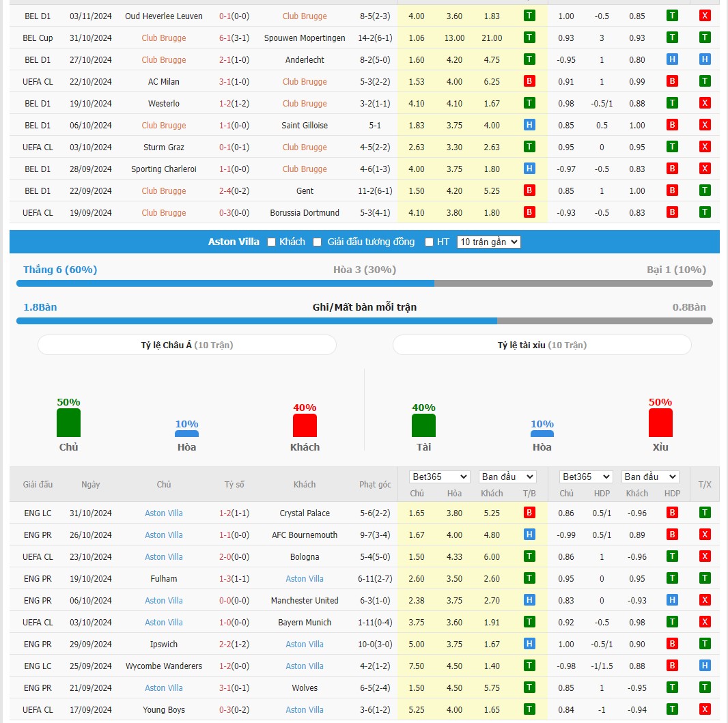
Task: Click green T handicap badge in Sturm Graz row
Action: click(672, 147)
